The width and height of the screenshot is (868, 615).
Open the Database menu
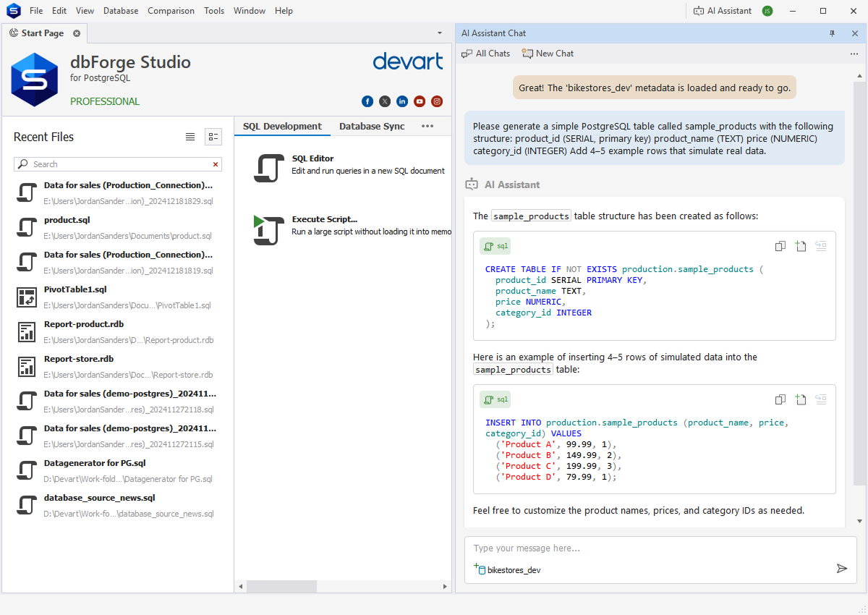point(121,11)
